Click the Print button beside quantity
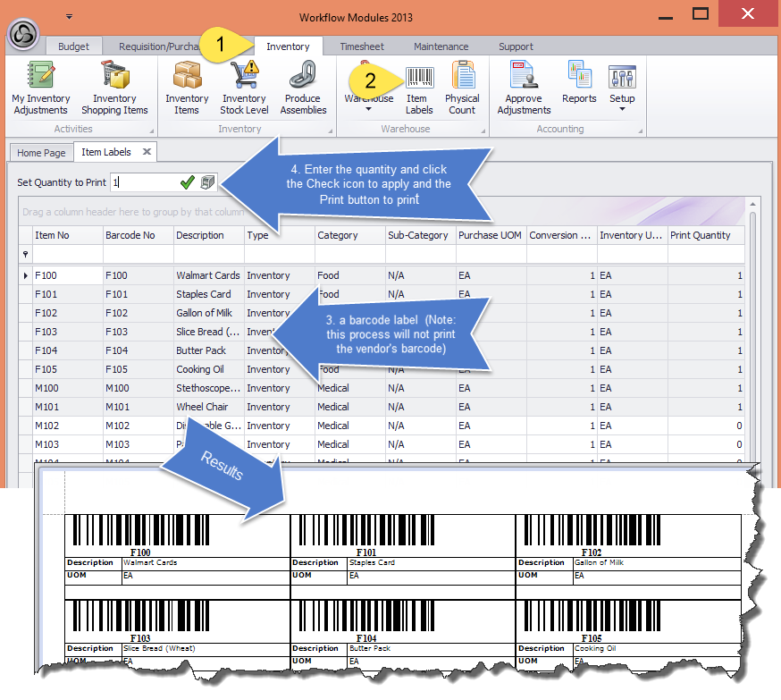The height and width of the screenshot is (700, 781). tap(207, 182)
